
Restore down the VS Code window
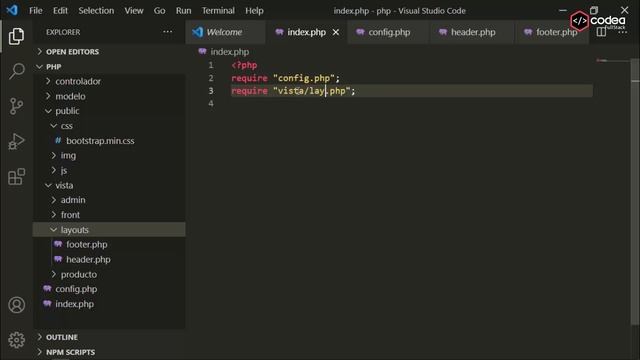pyautogui.click(x=594, y=10)
